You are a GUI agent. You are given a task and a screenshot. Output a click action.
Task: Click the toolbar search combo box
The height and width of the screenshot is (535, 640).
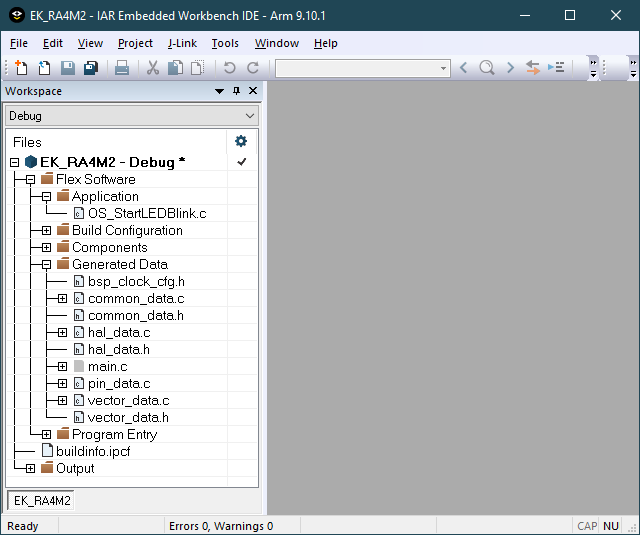point(362,68)
